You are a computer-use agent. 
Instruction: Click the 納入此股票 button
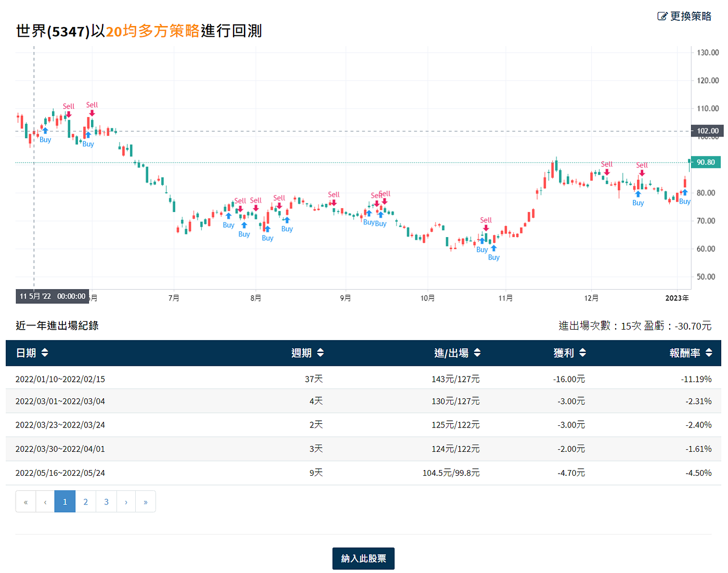(x=363, y=558)
